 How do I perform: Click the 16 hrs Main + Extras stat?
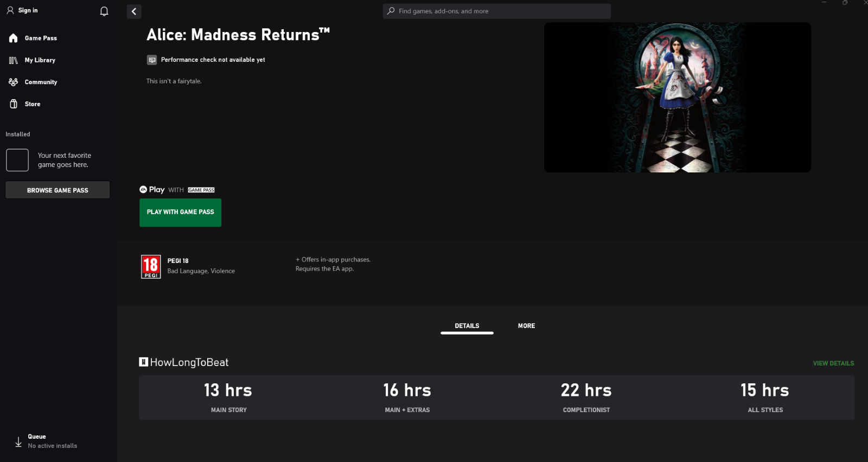tap(407, 397)
